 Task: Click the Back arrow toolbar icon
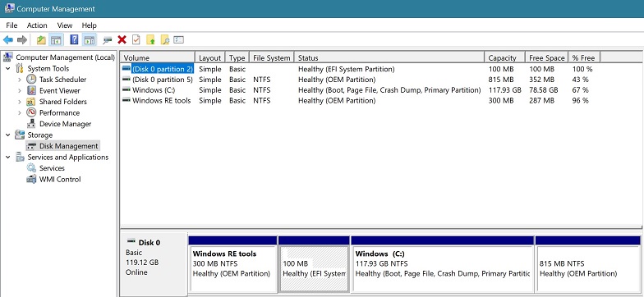tap(8, 39)
